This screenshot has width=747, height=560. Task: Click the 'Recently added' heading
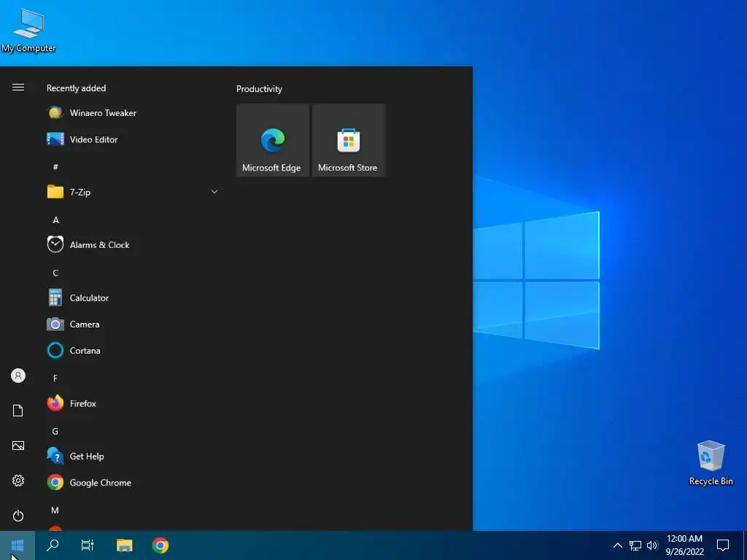point(76,88)
